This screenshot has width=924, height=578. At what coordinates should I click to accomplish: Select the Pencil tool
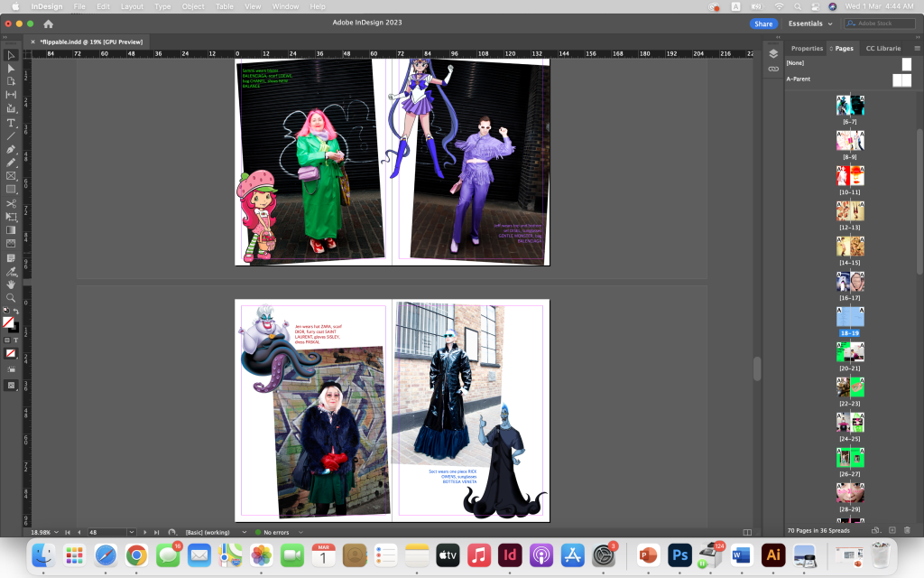pos(11,163)
